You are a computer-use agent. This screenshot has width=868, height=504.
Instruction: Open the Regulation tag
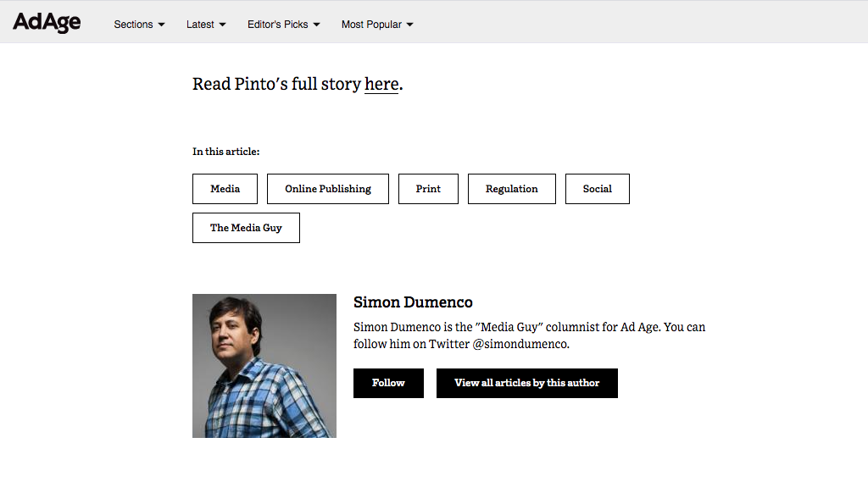pyautogui.click(x=511, y=189)
